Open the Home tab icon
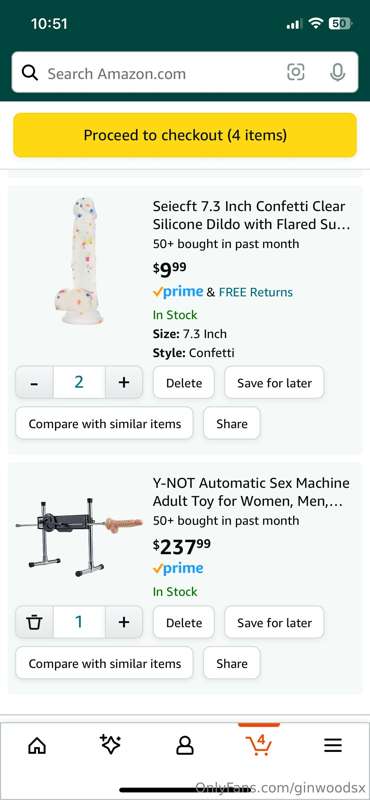The width and height of the screenshot is (370, 800). (x=37, y=746)
